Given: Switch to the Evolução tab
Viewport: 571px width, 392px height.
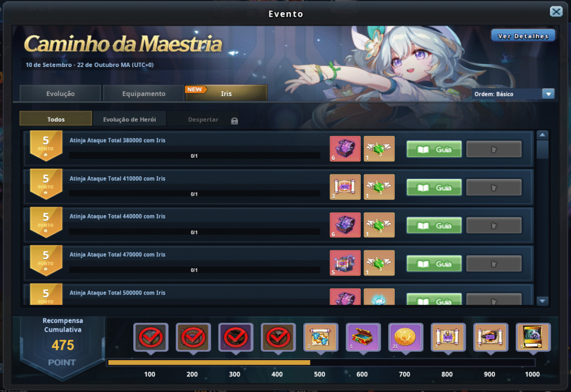Looking at the screenshot, I should click(x=60, y=94).
